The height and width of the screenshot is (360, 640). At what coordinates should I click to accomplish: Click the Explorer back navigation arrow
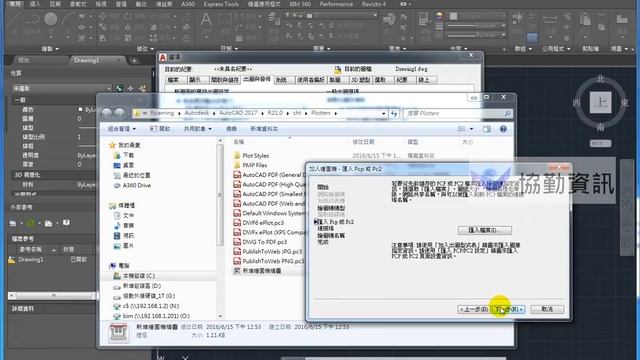point(107,113)
